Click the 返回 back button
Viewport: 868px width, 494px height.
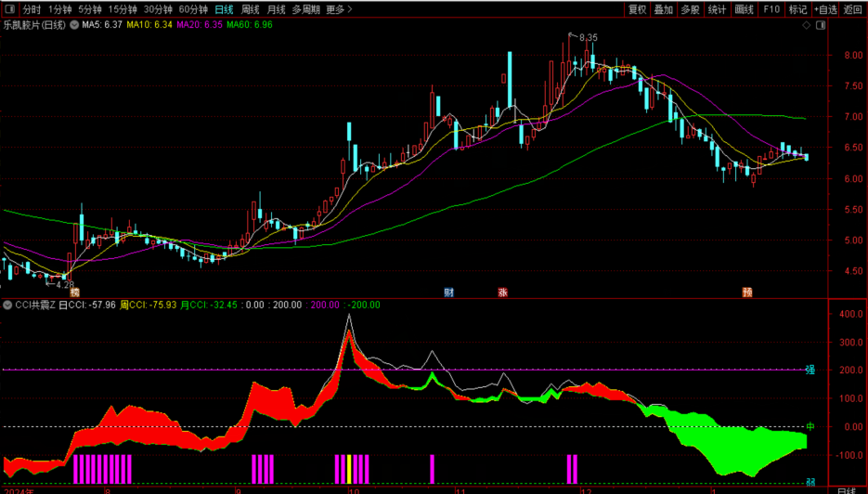[852, 9]
